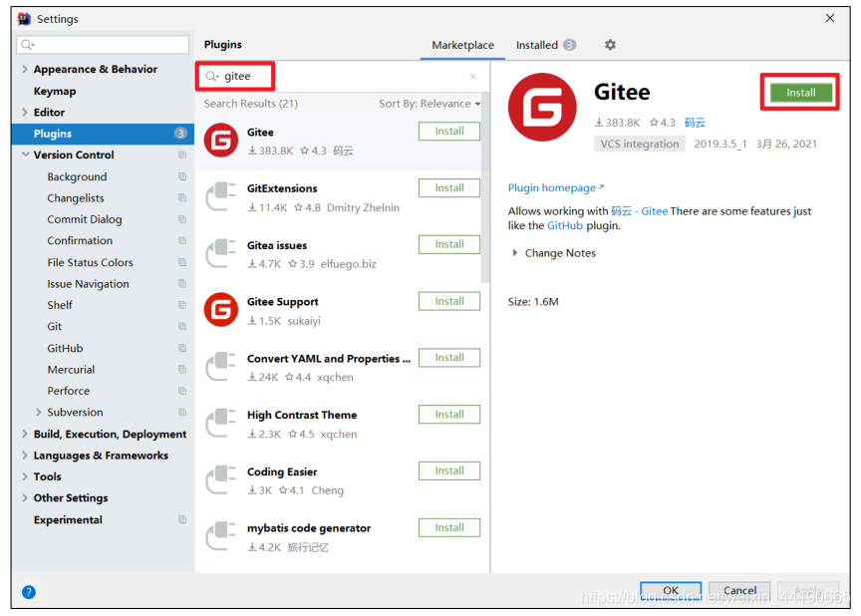Click the settings search input field

(103, 45)
